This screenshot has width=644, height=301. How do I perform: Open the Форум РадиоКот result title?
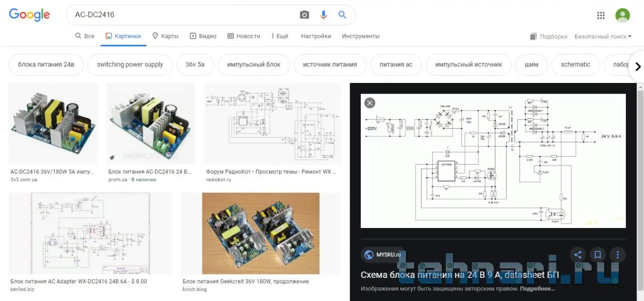[x=271, y=172]
